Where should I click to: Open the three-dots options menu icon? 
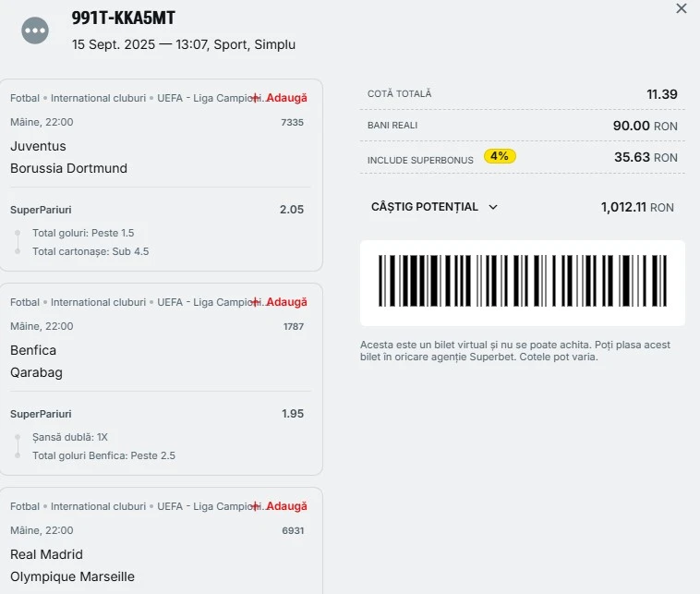[35, 30]
